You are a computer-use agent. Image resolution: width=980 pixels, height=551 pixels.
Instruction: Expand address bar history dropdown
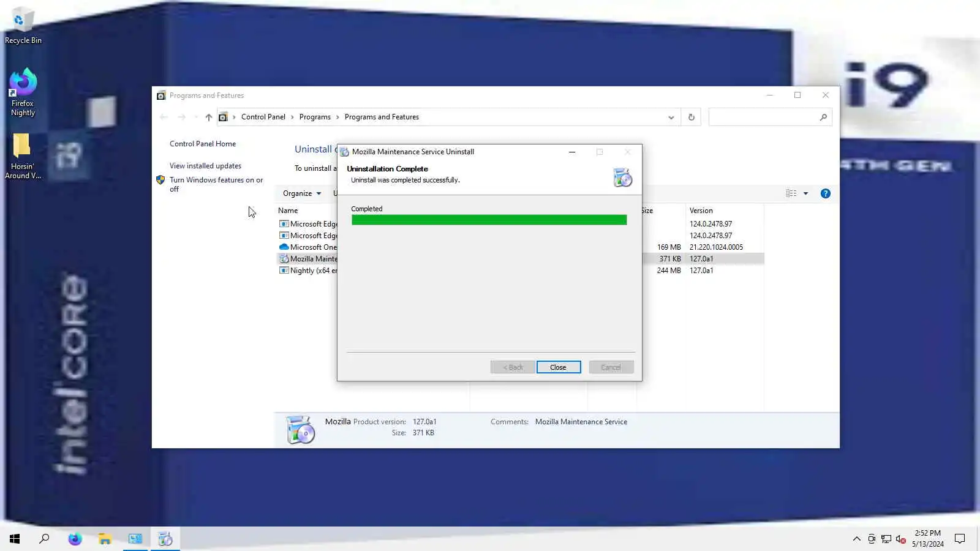[671, 117]
